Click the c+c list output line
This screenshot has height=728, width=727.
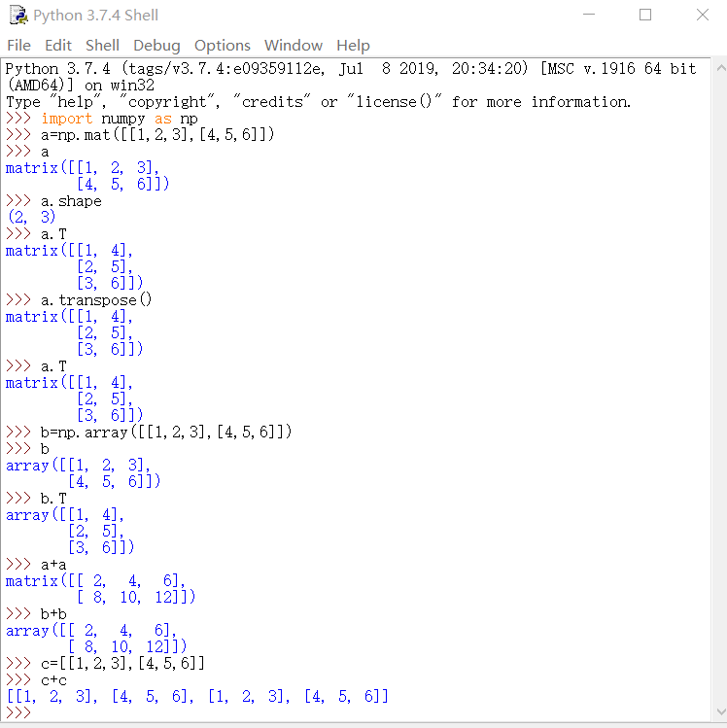click(197, 697)
